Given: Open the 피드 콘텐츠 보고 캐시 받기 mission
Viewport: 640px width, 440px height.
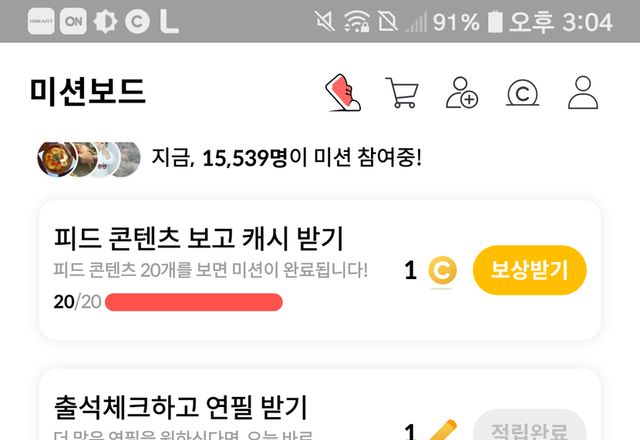Looking at the screenshot, I should pos(198,238).
